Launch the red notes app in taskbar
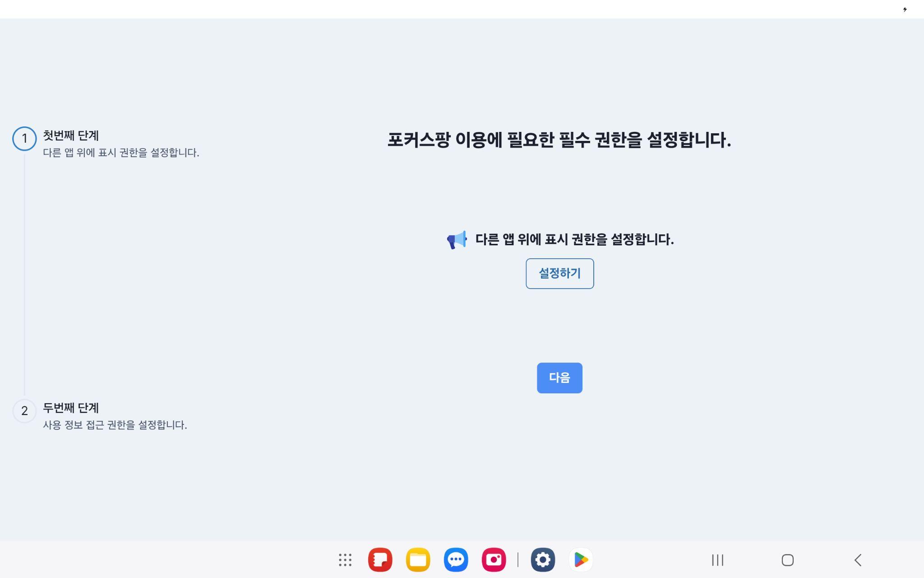 click(x=380, y=560)
